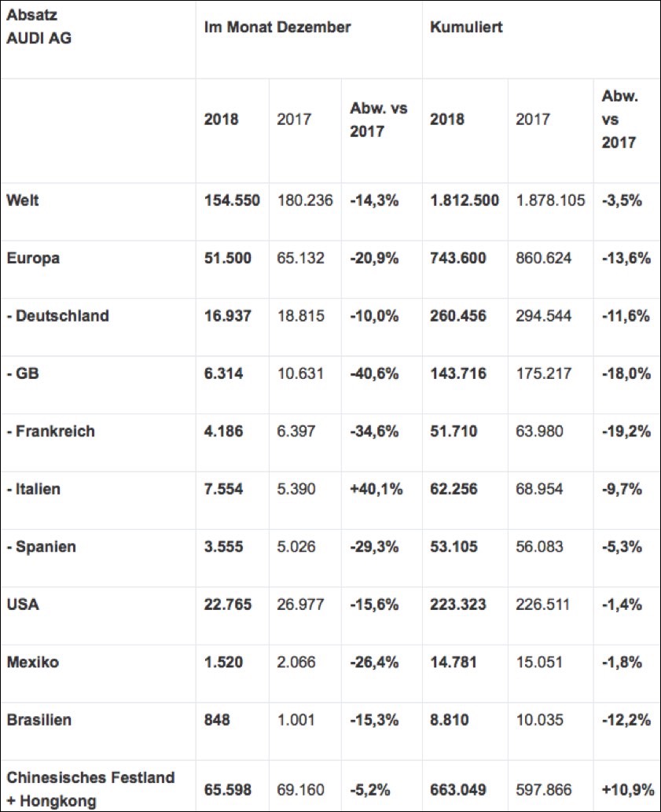The width and height of the screenshot is (661, 812).
Task: Select the '- Frankreich' row label
Action: pos(51,432)
